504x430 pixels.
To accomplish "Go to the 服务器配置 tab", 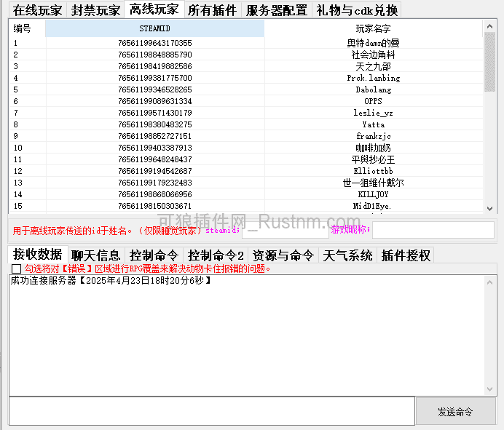I will coord(277,10).
